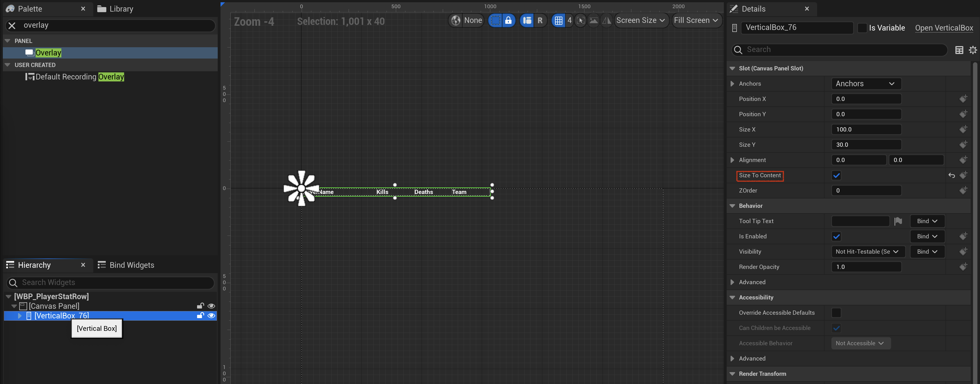Click the Size Y value field
Screen dimensions: 980x384
point(866,144)
